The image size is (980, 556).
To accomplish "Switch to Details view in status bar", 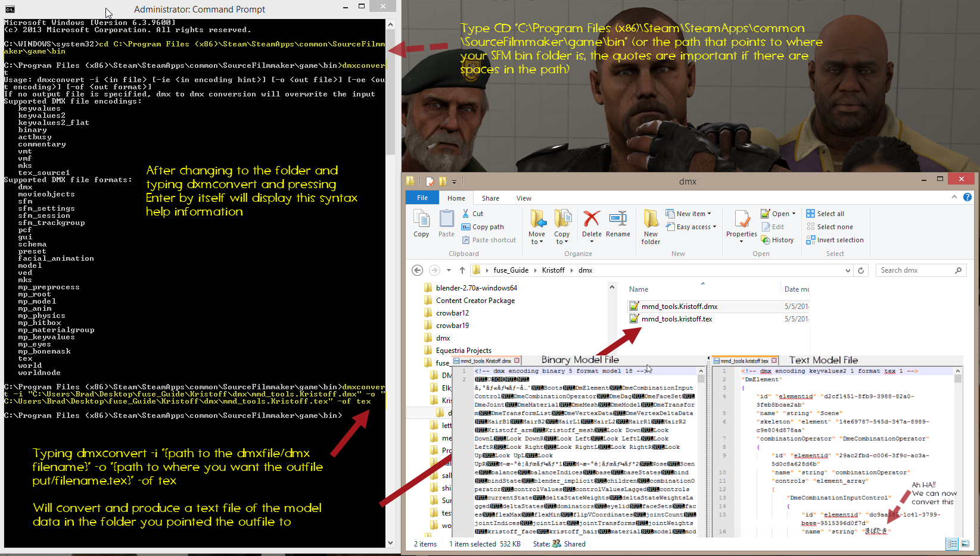I will [953, 544].
